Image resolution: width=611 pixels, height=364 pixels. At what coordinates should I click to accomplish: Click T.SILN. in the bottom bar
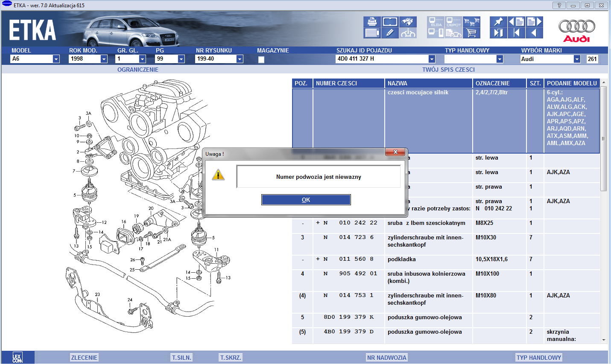(x=182, y=358)
